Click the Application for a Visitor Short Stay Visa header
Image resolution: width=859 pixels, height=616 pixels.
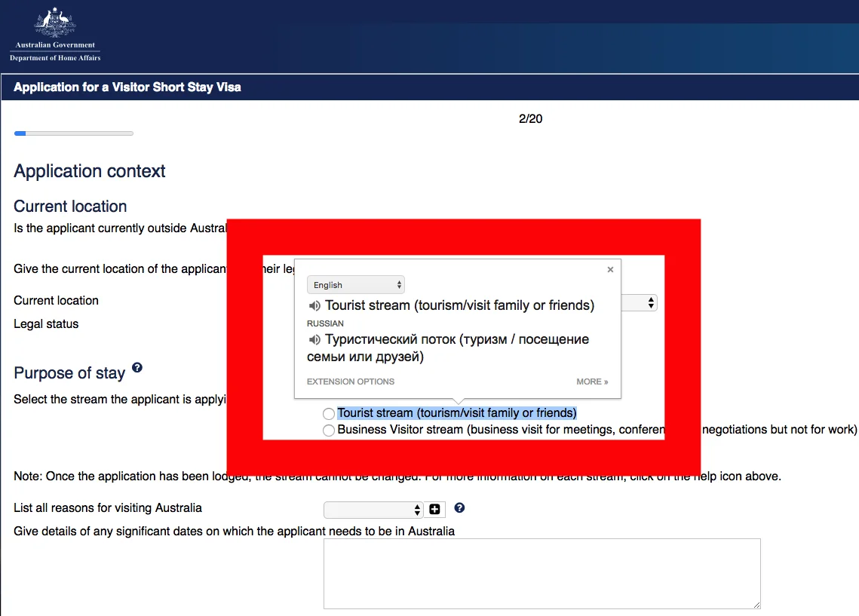tap(127, 87)
